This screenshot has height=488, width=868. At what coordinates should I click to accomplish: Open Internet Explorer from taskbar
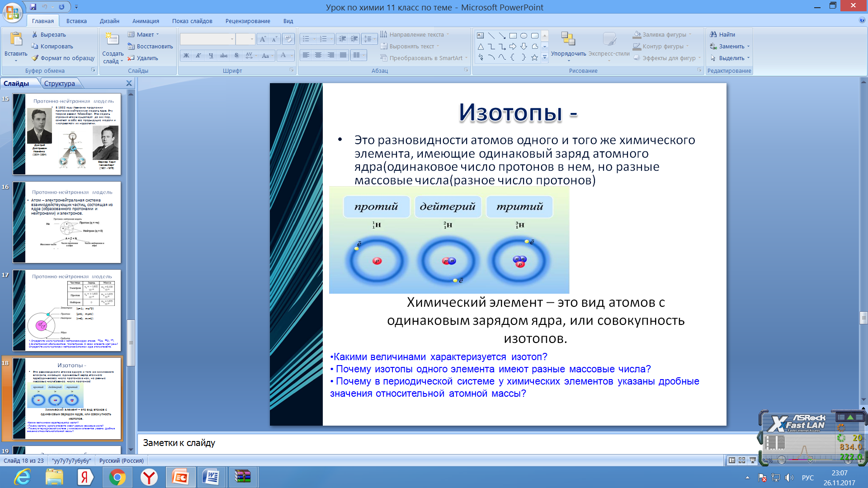coord(23,477)
